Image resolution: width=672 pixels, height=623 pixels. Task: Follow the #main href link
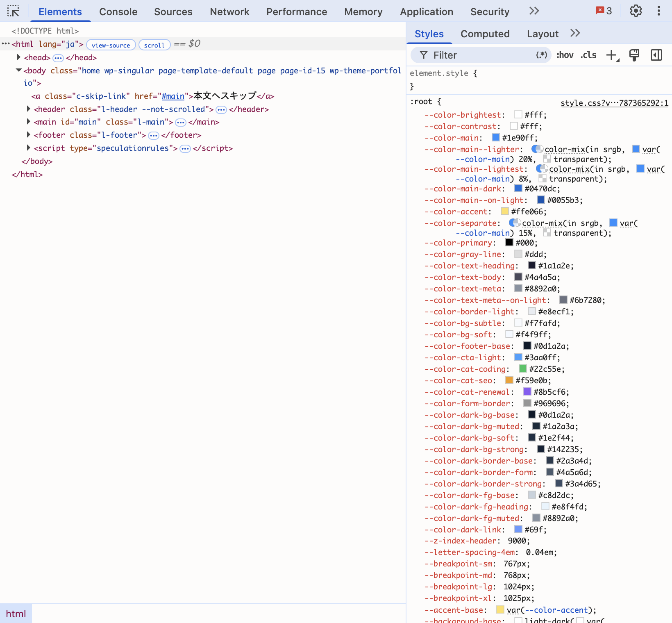click(x=173, y=96)
